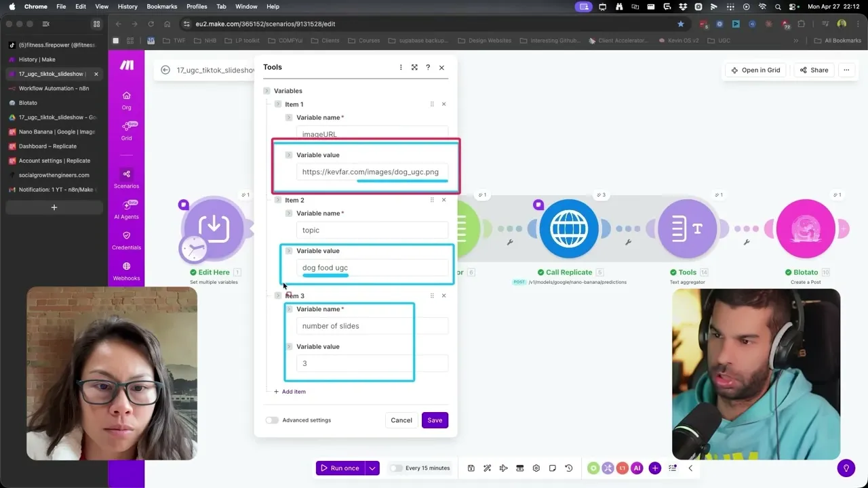Expand the Tools dialog to fullscreen

point(414,67)
